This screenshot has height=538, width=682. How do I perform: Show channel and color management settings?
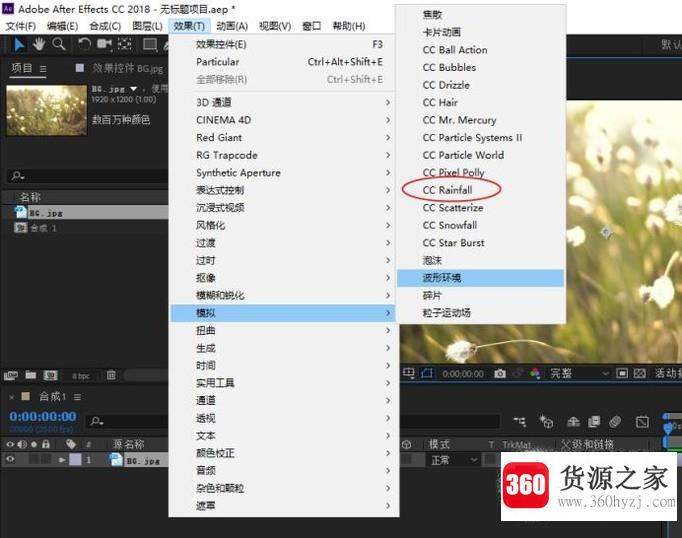coord(535,374)
